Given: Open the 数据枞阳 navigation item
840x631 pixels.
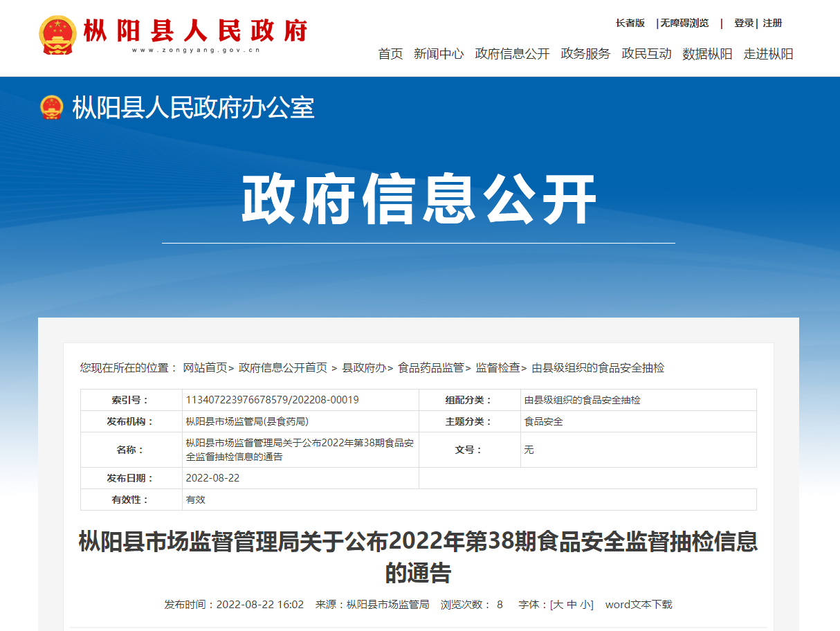Looking at the screenshot, I should point(707,54).
